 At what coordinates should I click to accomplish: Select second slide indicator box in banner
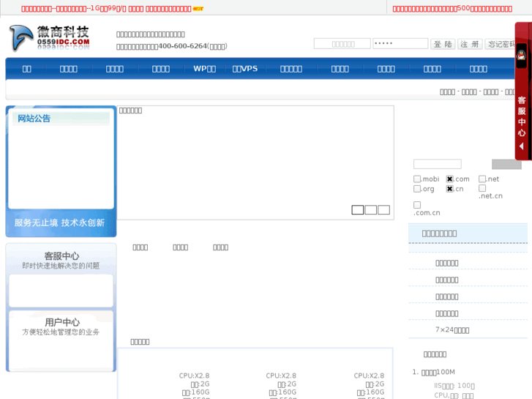370,210
